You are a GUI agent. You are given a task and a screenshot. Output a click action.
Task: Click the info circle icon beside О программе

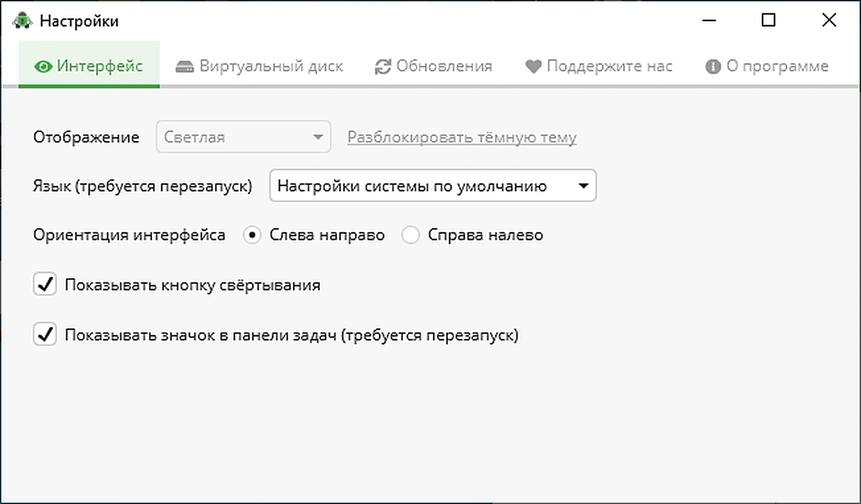click(713, 66)
